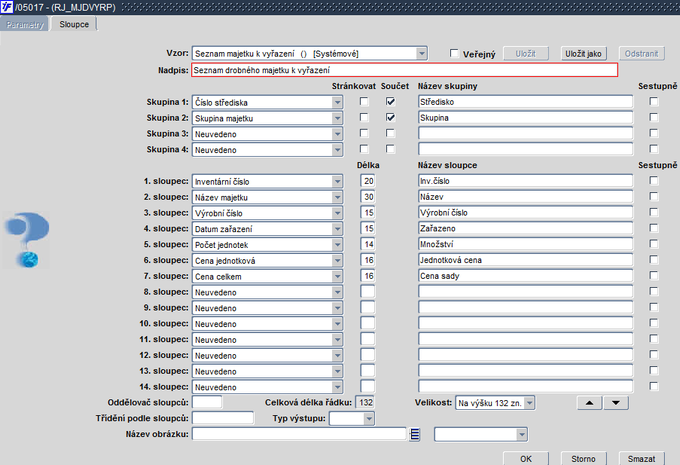Uncheck Součet for Skupina 2
This screenshot has width=680, height=465.
[x=390, y=118]
